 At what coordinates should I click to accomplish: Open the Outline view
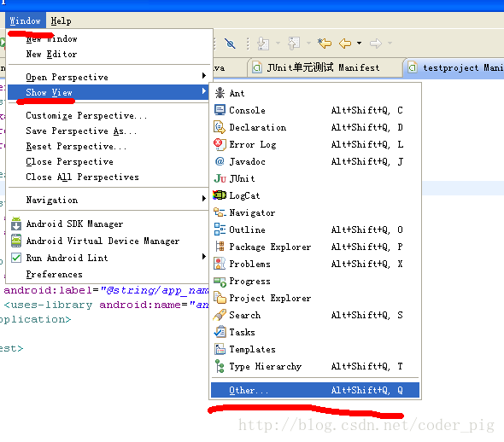point(315,230)
